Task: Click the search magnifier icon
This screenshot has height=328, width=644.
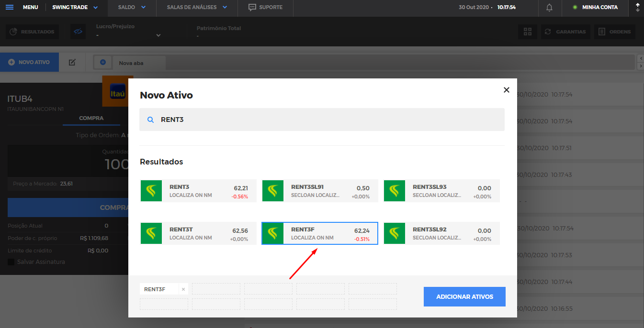Action: [150, 120]
